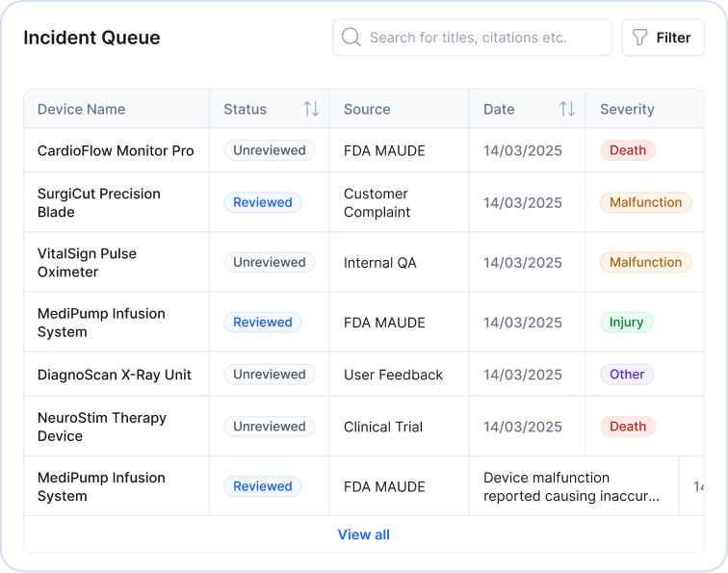Click the View all link
Viewport: 728px width, 573px height.
(x=364, y=534)
